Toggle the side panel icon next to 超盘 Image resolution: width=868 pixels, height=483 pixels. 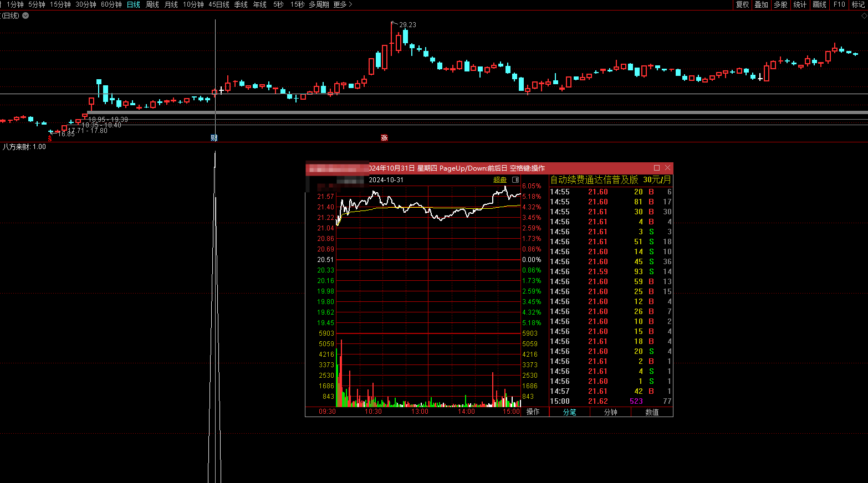click(515, 180)
